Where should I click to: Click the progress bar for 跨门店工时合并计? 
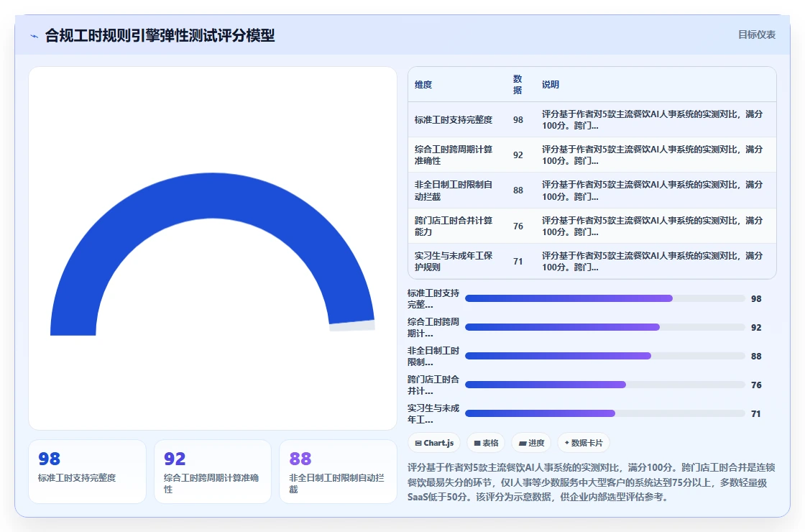coord(604,385)
